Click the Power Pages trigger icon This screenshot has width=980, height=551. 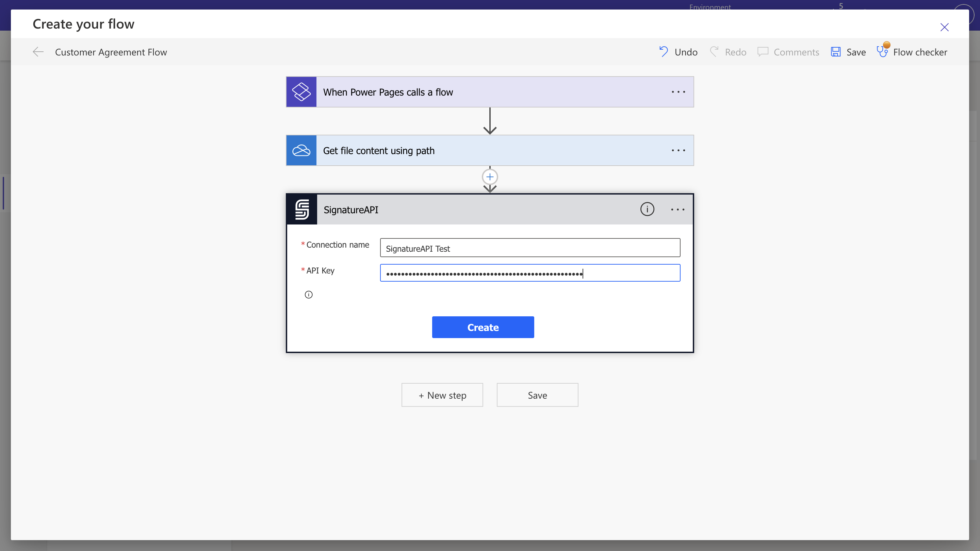click(301, 92)
